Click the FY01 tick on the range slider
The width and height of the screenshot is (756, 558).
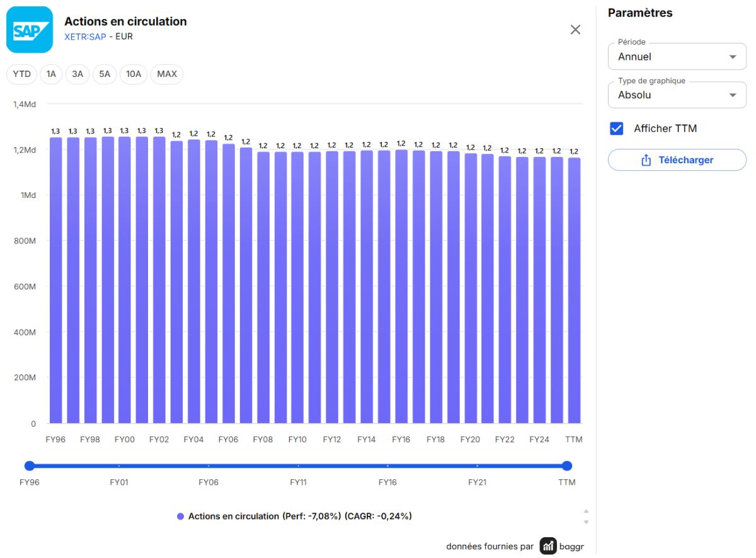pyautogui.click(x=119, y=466)
